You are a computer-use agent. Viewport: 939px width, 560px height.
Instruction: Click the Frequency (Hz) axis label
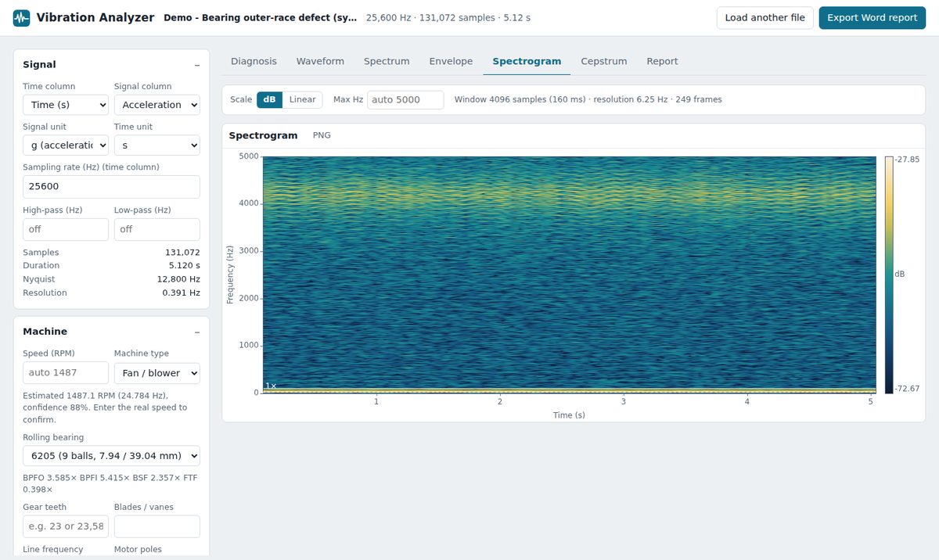[x=230, y=275]
